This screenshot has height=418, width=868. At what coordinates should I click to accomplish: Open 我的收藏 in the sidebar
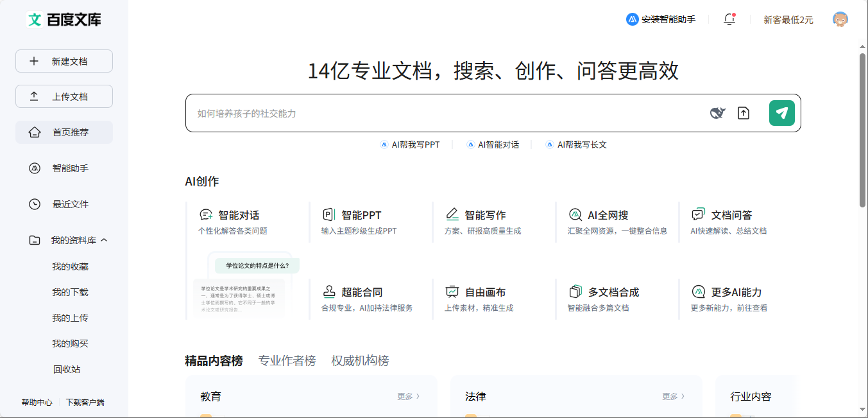70,266
